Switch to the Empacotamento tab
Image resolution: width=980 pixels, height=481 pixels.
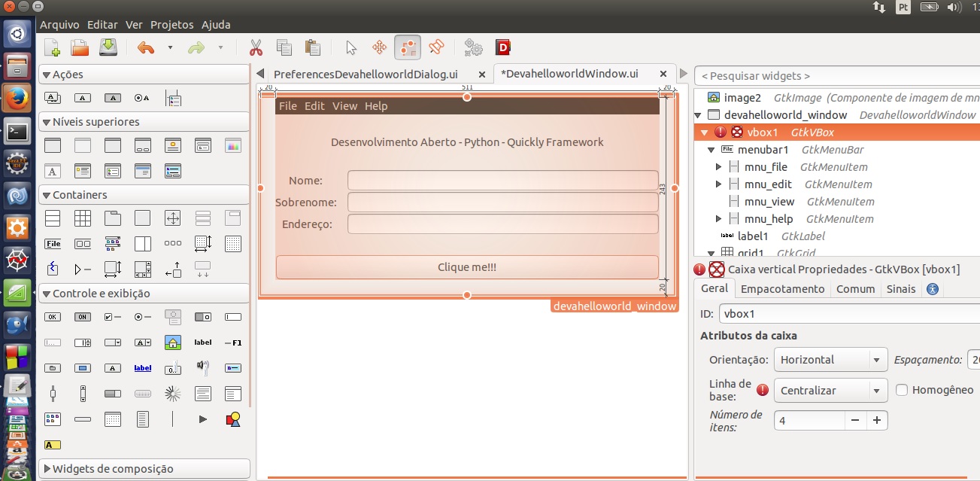coord(782,289)
